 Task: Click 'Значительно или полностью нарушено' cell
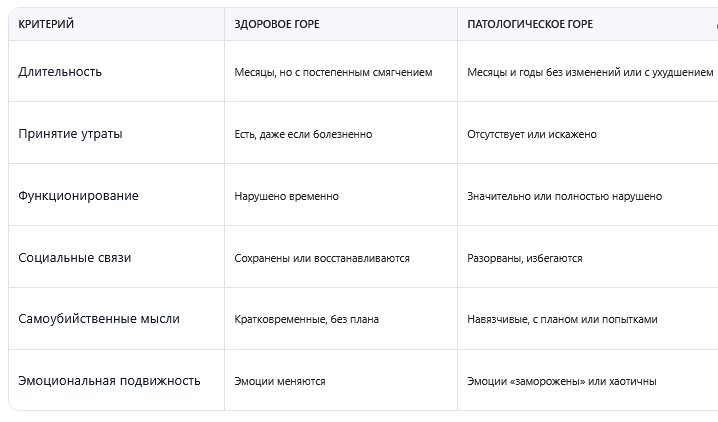pyautogui.click(x=564, y=197)
